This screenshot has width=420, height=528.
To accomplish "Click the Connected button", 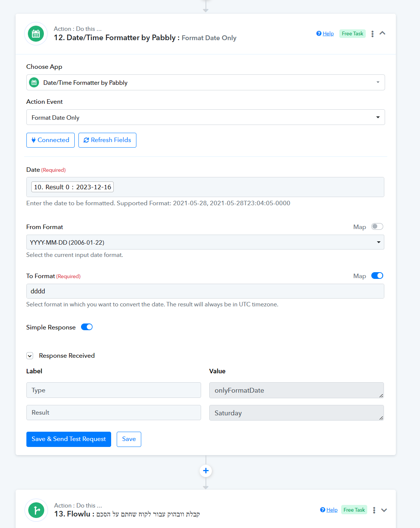I will pyautogui.click(x=51, y=140).
